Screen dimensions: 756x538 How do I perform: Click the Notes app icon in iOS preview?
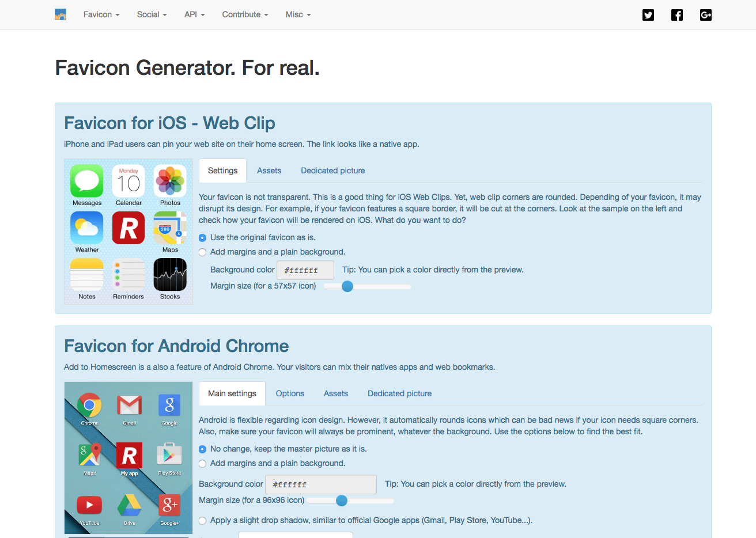[x=87, y=274]
